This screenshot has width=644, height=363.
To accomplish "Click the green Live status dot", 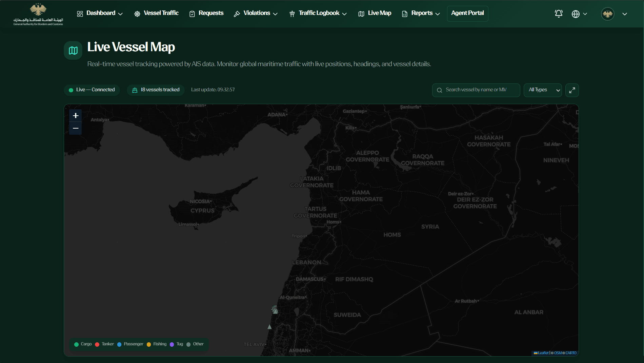I will coord(71,90).
